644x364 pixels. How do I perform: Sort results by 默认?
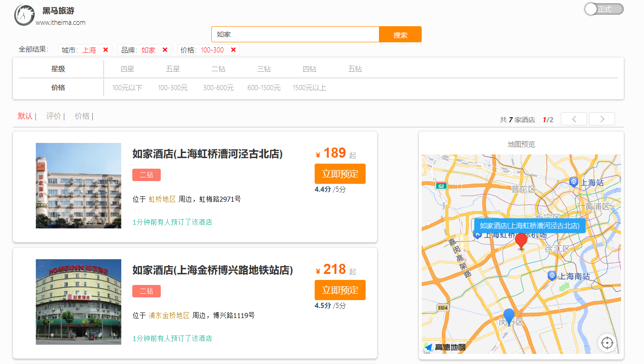point(25,116)
